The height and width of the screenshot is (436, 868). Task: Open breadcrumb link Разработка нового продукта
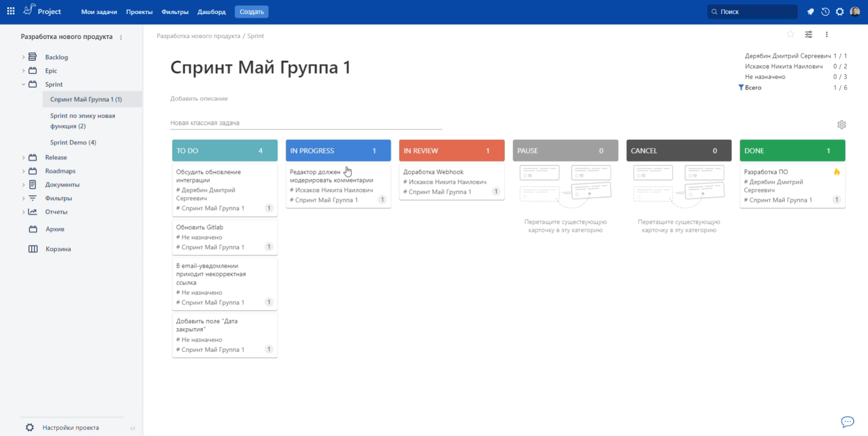(x=198, y=36)
